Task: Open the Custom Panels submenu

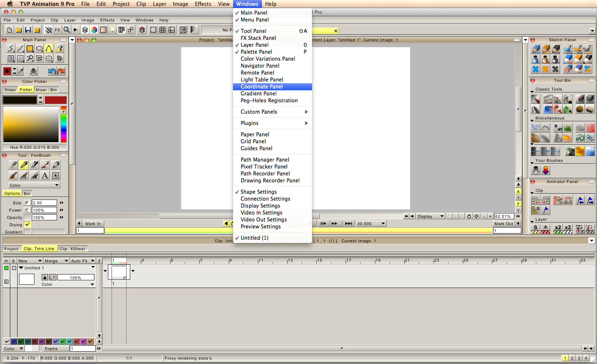Action: click(272, 112)
